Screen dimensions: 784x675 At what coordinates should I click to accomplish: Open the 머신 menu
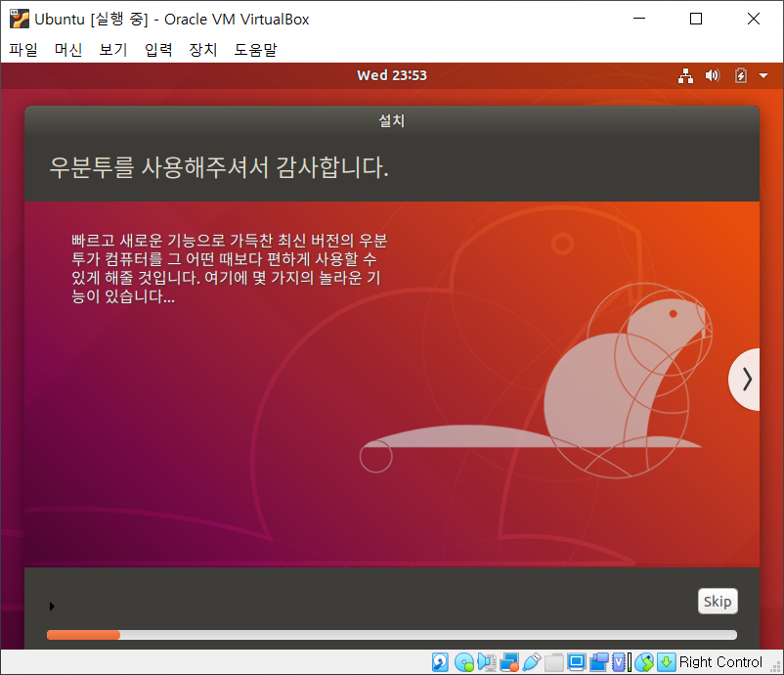pyautogui.click(x=68, y=50)
